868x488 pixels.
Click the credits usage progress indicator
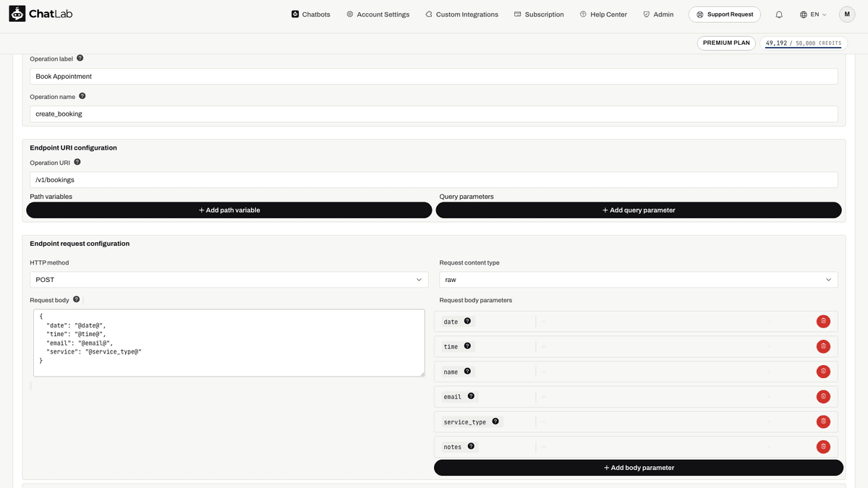(x=803, y=43)
